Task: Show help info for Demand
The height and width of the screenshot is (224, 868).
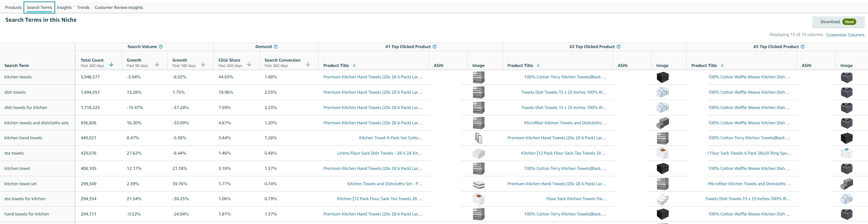Action: tap(275, 47)
